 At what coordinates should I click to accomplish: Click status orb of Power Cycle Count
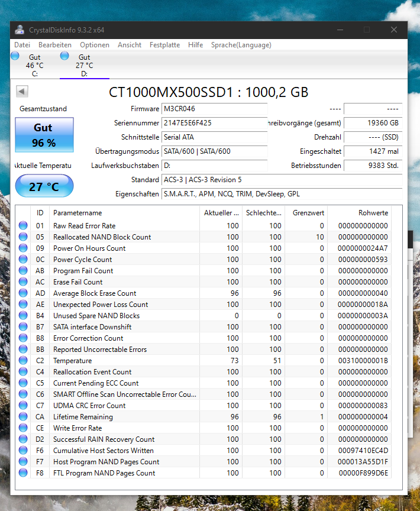[x=23, y=259]
